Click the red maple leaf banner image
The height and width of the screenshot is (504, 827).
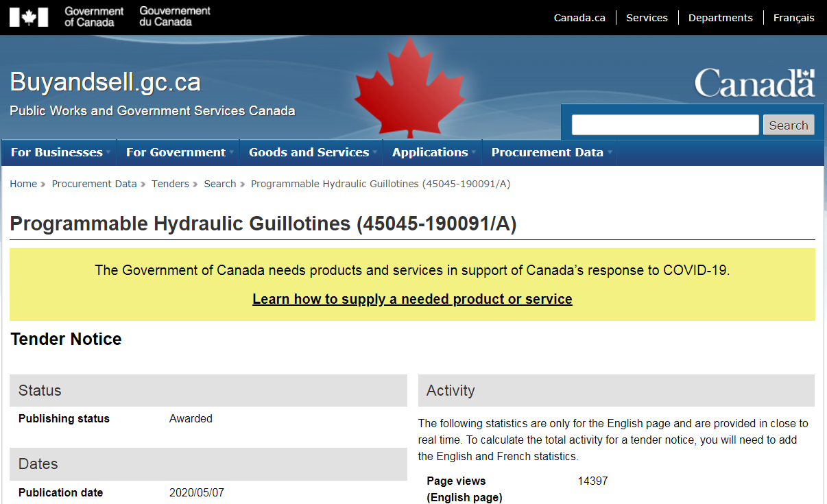click(409, 88)
